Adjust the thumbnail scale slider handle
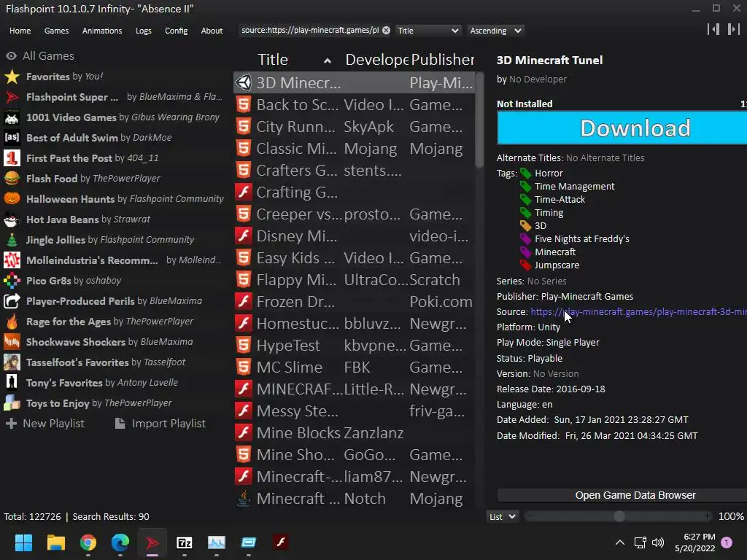This screenshot has height=560, width=747. (619, 517)
